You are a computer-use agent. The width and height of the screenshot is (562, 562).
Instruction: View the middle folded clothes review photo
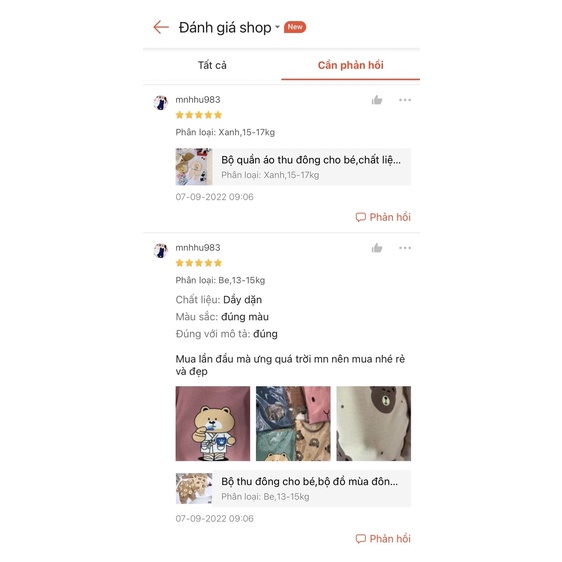(293, 423)
